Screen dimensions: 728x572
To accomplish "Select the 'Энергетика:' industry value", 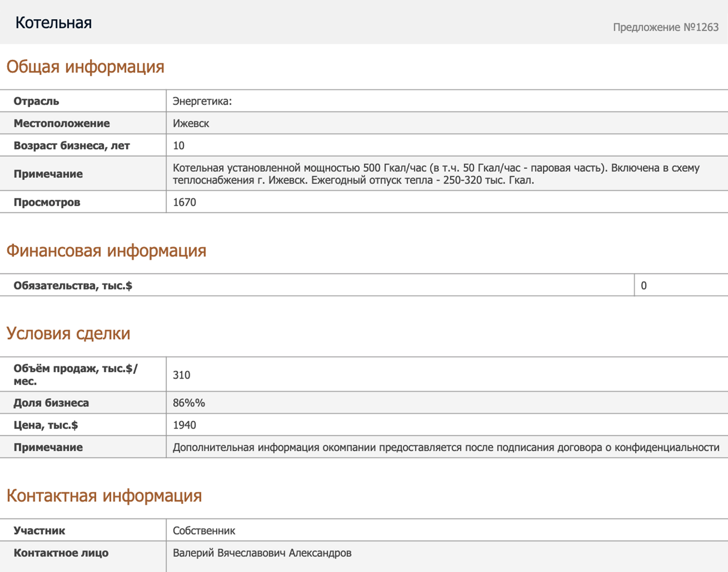I will pyautogui.click(x=202, y=101).
